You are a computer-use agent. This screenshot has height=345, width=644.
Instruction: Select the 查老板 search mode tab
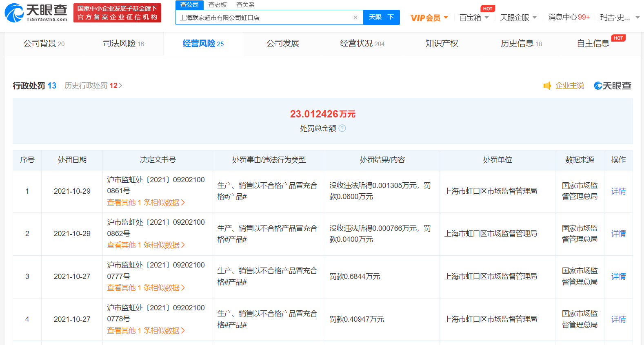pos(217,5)
